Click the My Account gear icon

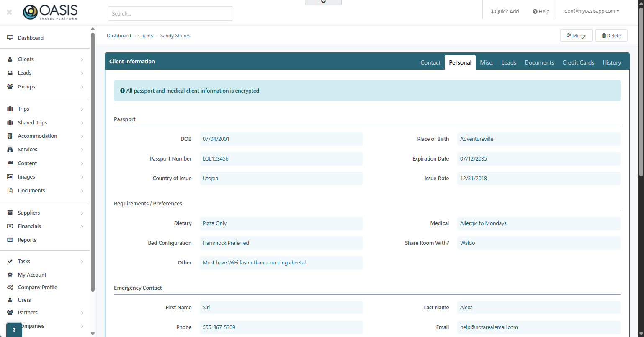point(10,275)
